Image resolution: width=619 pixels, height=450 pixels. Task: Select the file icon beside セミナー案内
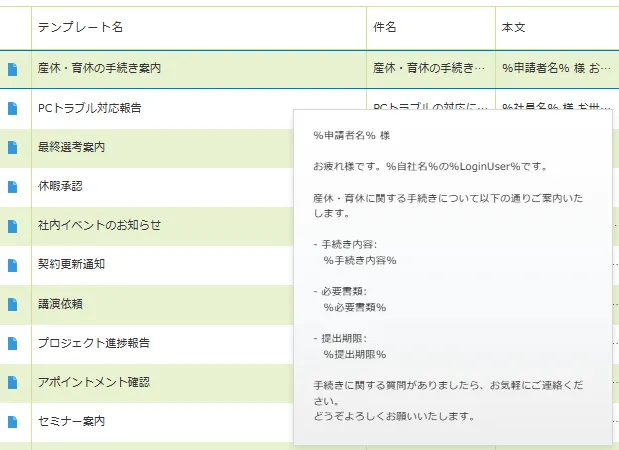(13, 421)
